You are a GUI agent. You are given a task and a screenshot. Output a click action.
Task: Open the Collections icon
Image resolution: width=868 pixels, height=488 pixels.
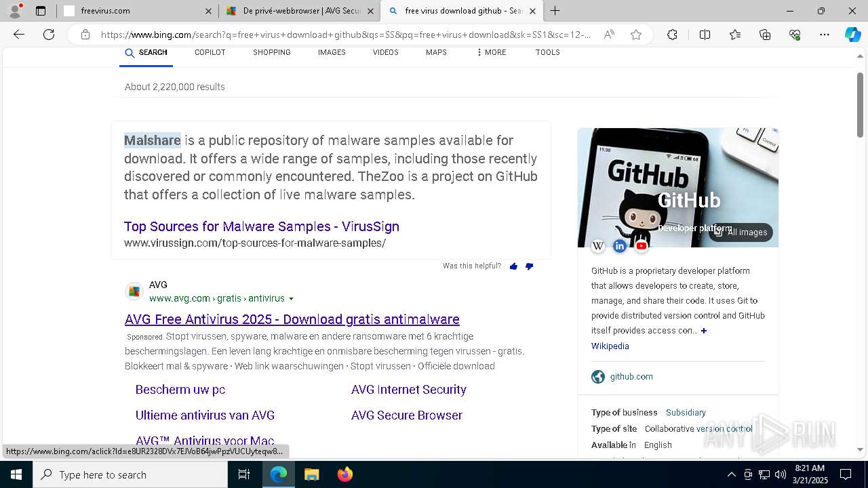pos(765,35)
